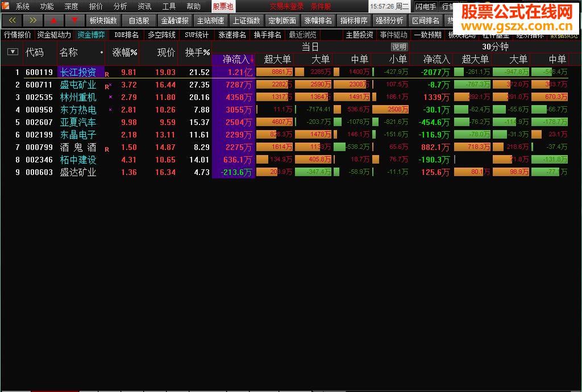Open the 报价 menu

(95, 6)
